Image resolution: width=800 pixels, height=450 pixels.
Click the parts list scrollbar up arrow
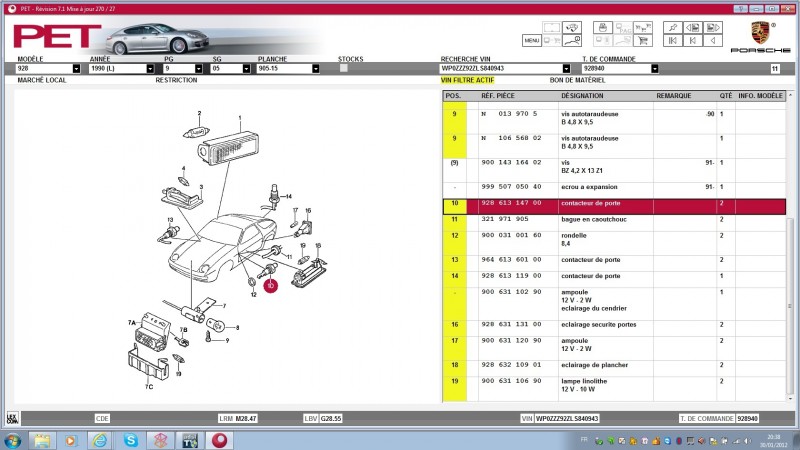790,95
